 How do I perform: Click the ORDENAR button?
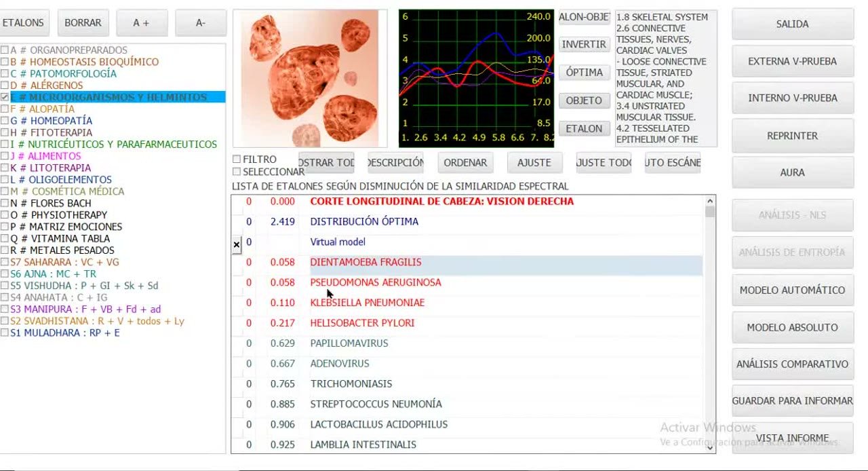click(465, 163)
